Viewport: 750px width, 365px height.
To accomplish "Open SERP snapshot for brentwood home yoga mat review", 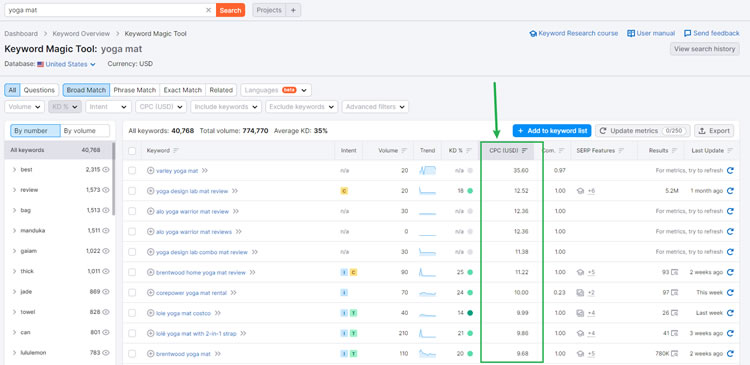I will coord(675,272).
